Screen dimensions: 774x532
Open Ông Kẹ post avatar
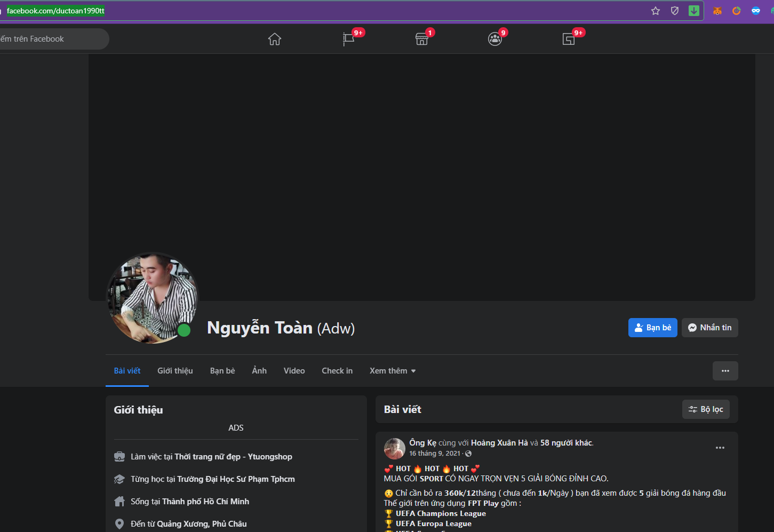[395, 448]
